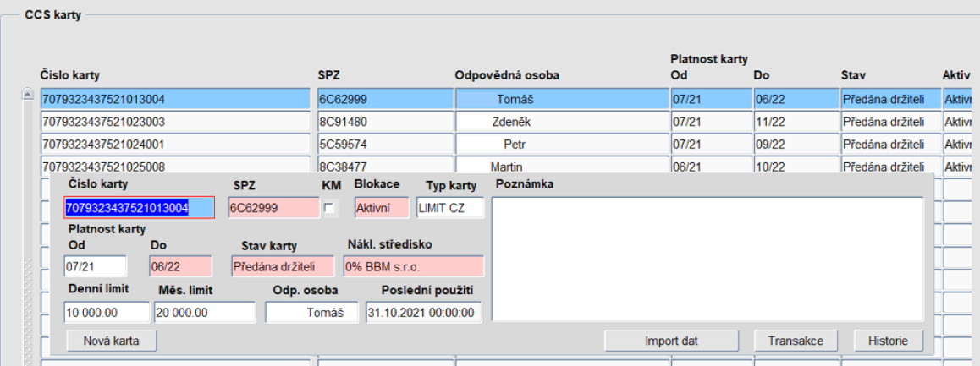Screen dimensions: 980x366
Task: Click the SPZ column header in the table
Action: pos(328,75)
